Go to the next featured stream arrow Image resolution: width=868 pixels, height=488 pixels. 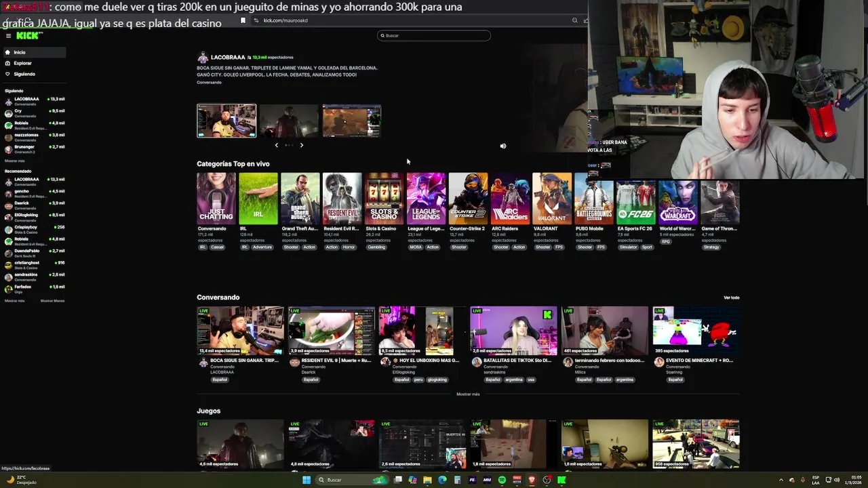pos(302,145)
